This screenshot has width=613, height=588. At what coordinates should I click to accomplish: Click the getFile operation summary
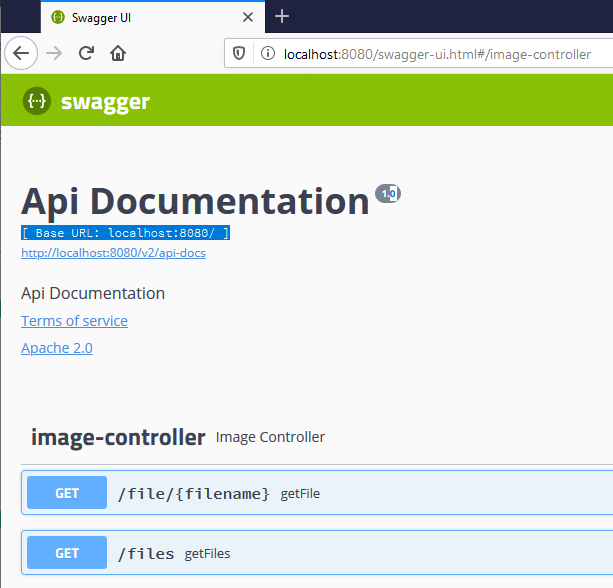[300, 494]
